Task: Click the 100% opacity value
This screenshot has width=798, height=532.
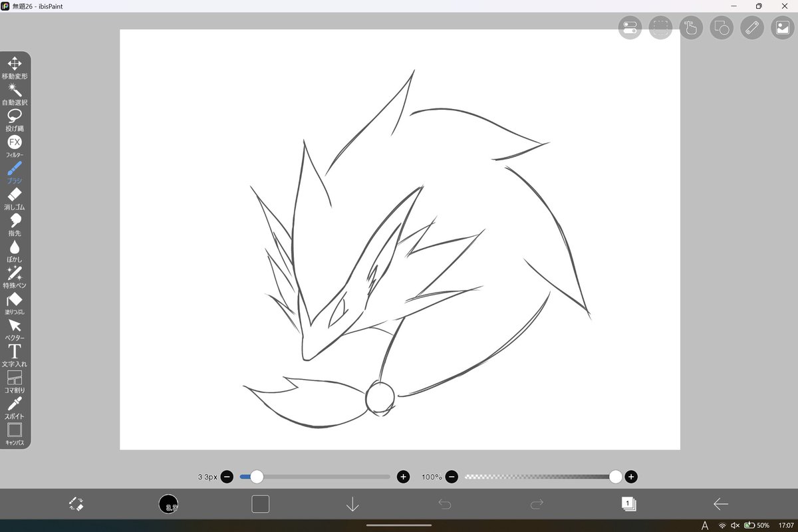Action: pyautogui.click(x=432, y=477)
